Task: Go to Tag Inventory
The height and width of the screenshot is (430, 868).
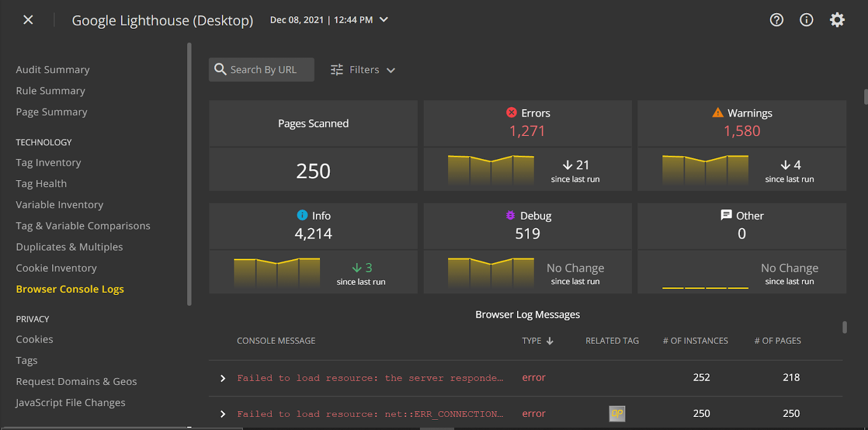Action: 48,163
